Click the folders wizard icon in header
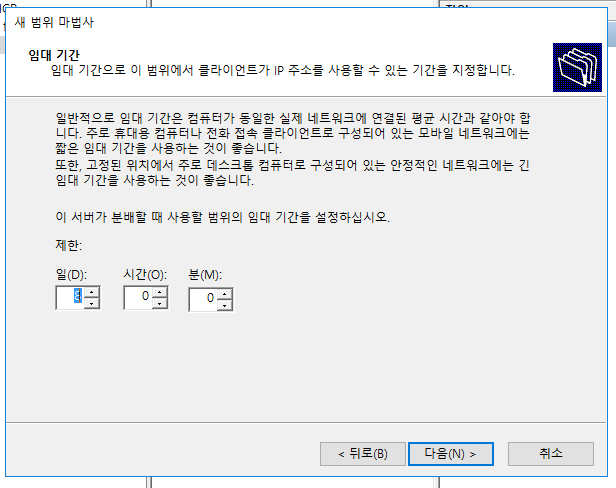The width and height of the screenshot is (616, 488). 577,68
